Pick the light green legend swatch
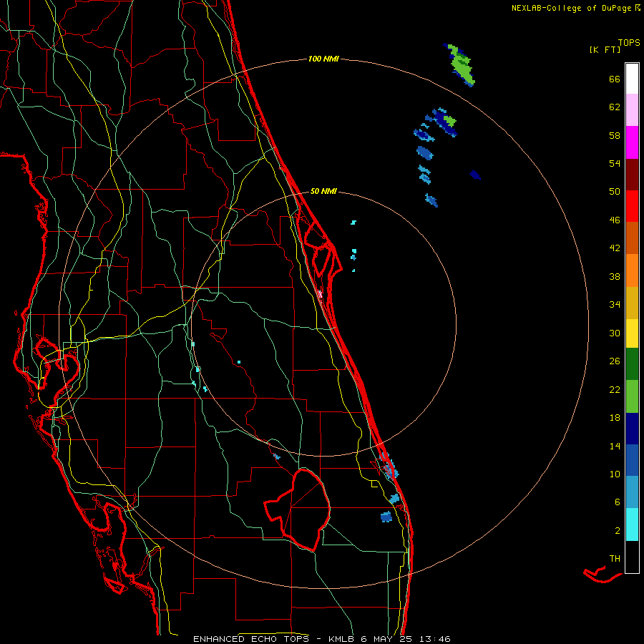This screenshot has height=644, width=644. (x=632, y=396)
